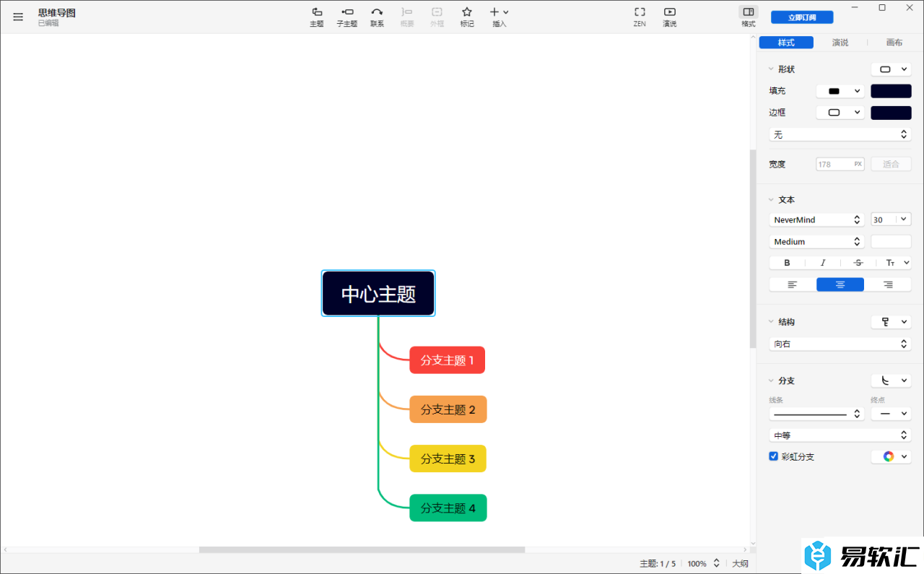This screenshot has width=924, height=574.
Task: Click the 适合 fit width button
Action: tap(891, 164)
